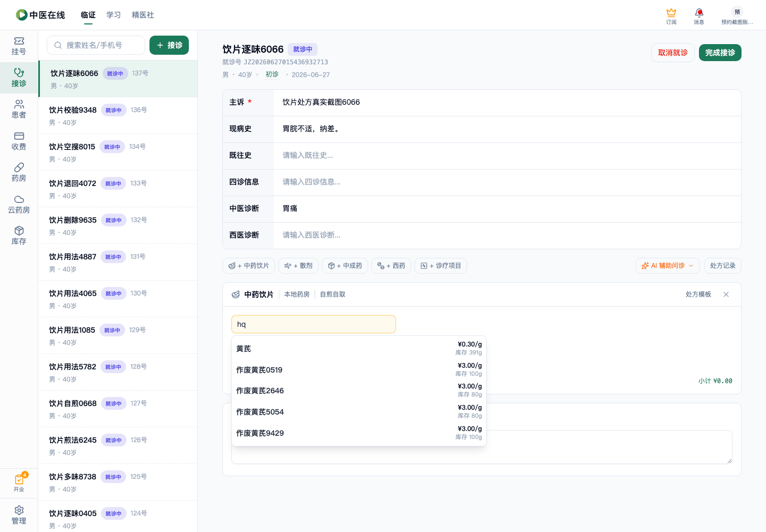Select patient 饮片自煎0668
Image resolution: width=766 pixels, height=532 pixels.
point(118,409)
